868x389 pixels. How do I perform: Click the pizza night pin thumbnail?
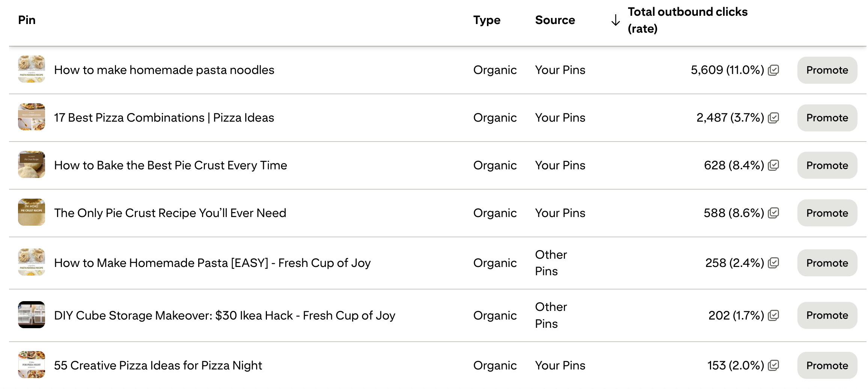tap(31, 365)
